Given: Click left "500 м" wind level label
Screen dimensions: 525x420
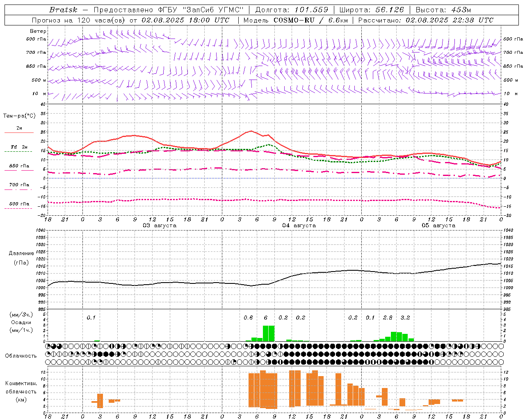Looking at the screenshot, I should [x=39, y=80].
